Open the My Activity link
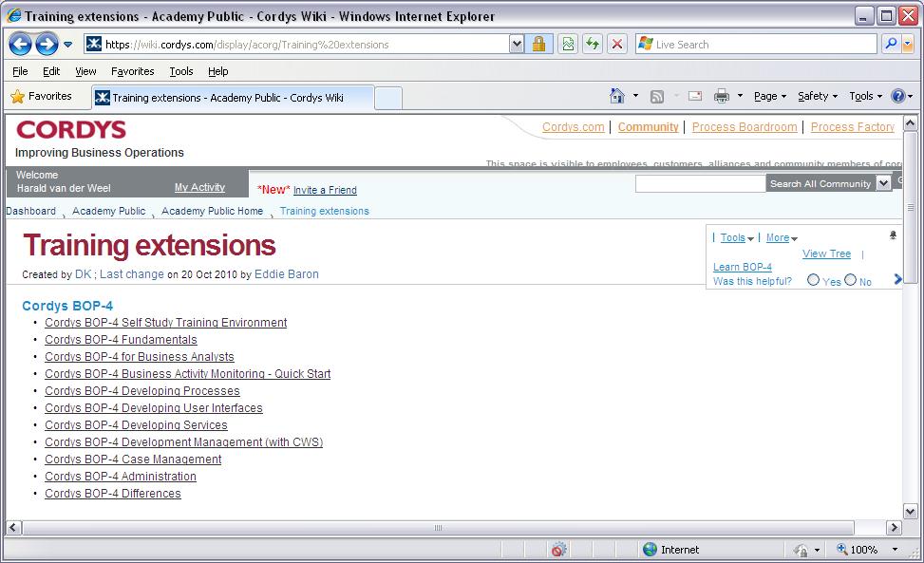Image resolution: width=924 pixels, height=563 pixels. (199, 187)
